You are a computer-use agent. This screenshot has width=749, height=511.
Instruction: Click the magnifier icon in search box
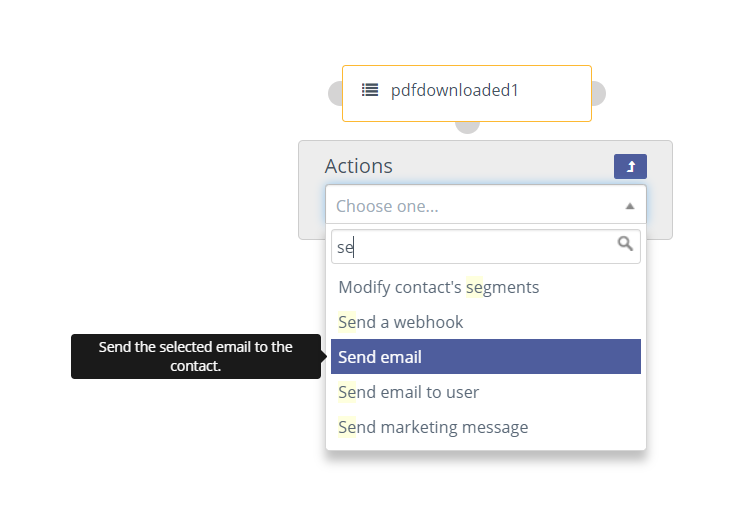(625, 244)
